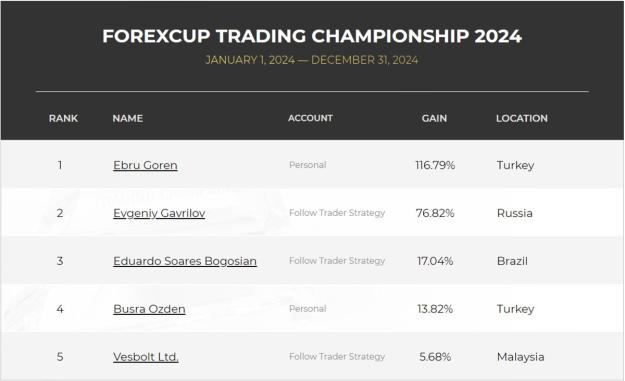Click the RANK column header

coord(63,118)
